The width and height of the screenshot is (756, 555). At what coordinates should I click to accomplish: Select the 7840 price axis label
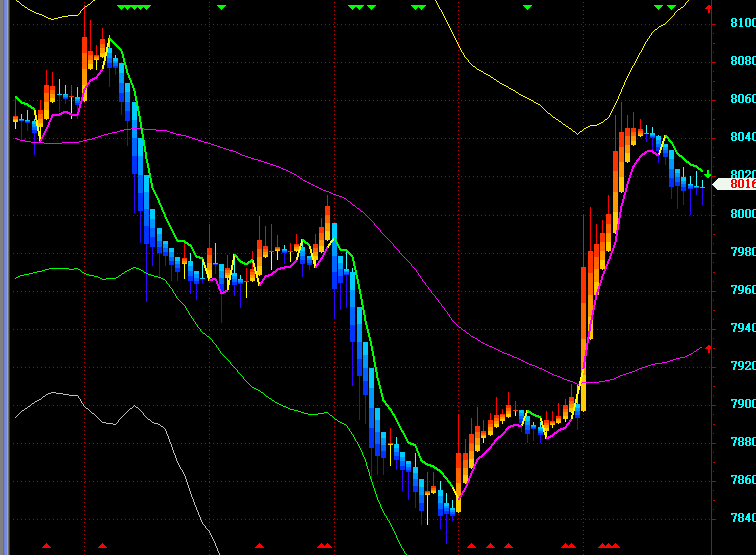click(x=743, y=518)
